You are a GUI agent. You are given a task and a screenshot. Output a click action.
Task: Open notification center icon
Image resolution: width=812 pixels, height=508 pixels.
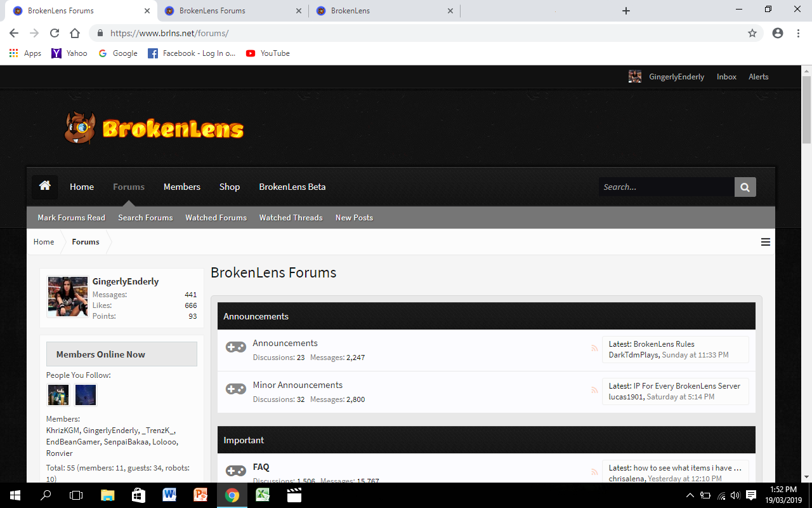tap(751, 495)
